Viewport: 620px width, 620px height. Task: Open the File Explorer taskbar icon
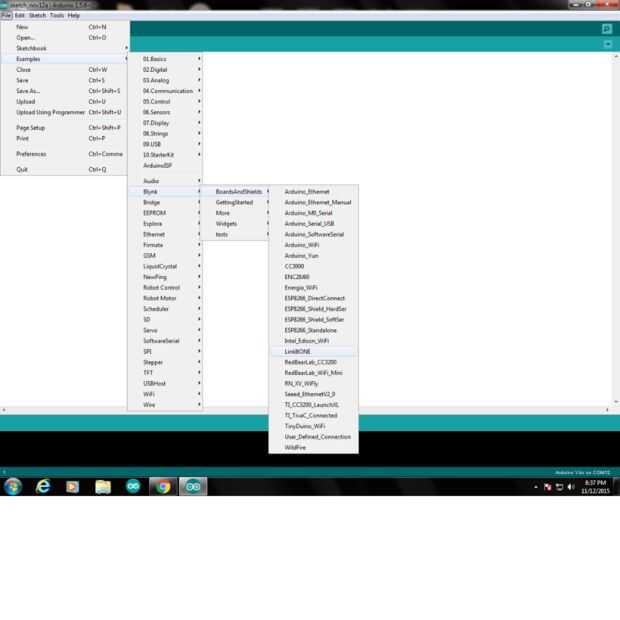pos(103,487)
